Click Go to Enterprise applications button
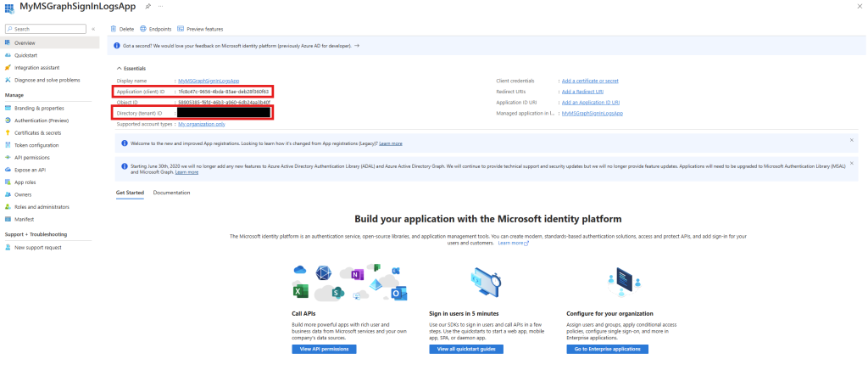The width and height of the screenshot is (868, 370). (607, 349)
